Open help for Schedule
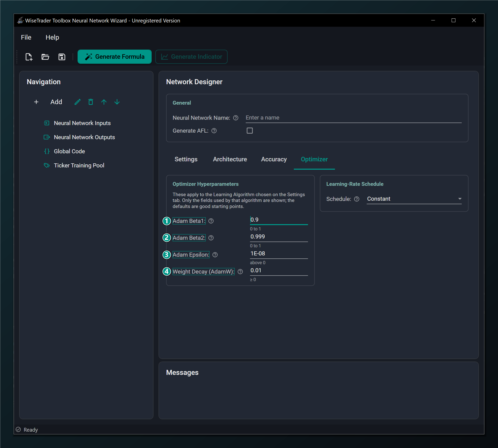The image size is (498, 448). tap(357, 199)
